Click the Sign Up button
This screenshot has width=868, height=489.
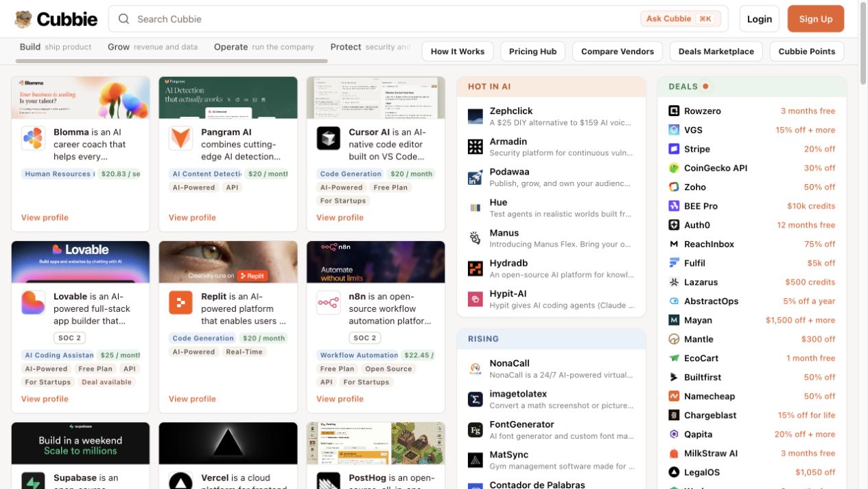point(816,19)
